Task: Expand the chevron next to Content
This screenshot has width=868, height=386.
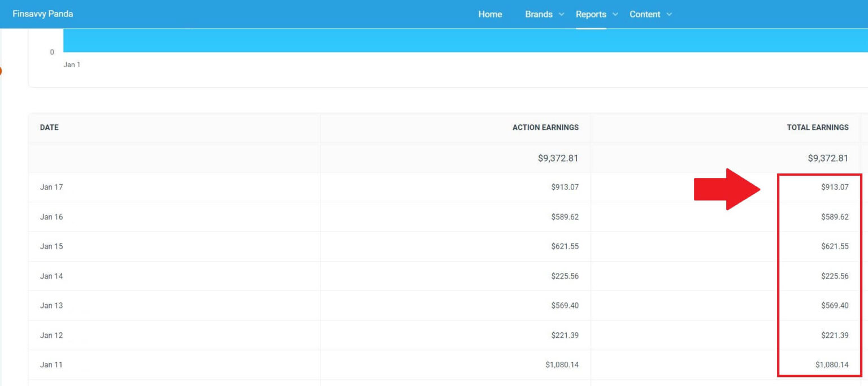Action: tap(669, 14)
